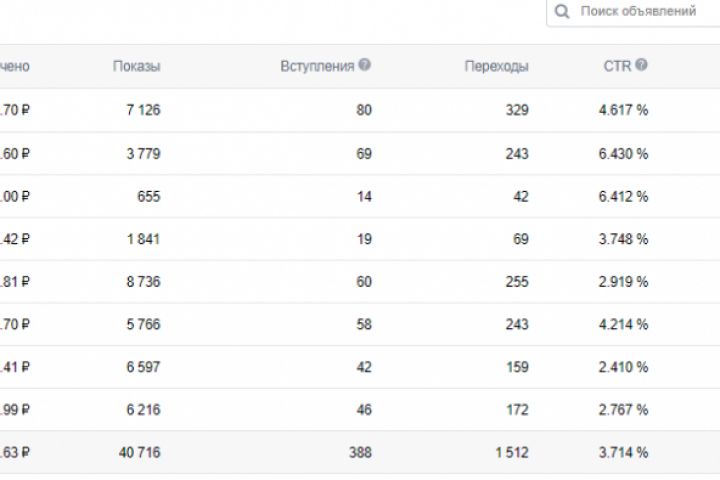The height and width of the screenshot is (480, 720).
Task: Sort by CTR column header
Action: 616,66
